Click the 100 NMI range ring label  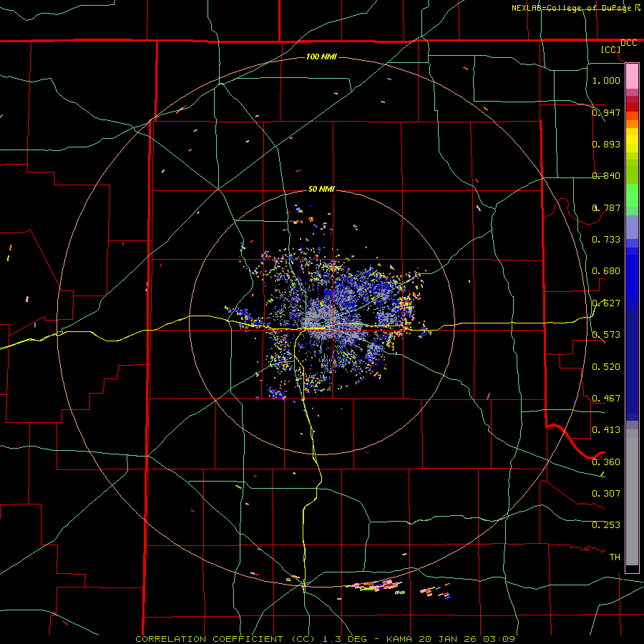click(x=321, y=57)
